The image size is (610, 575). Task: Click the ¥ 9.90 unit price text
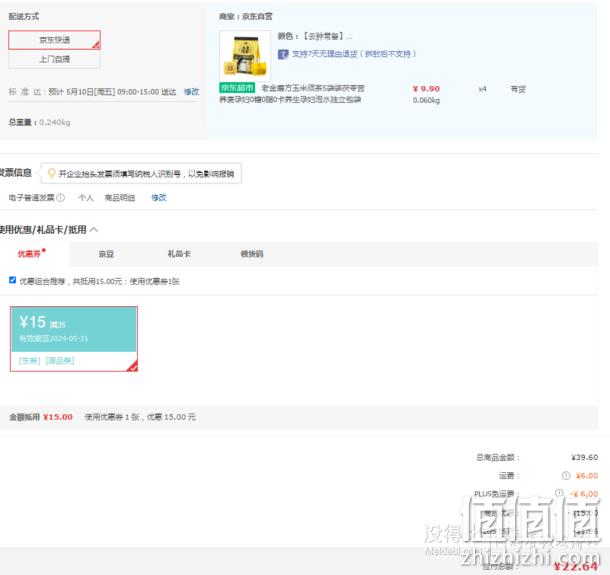pos(426,89)
